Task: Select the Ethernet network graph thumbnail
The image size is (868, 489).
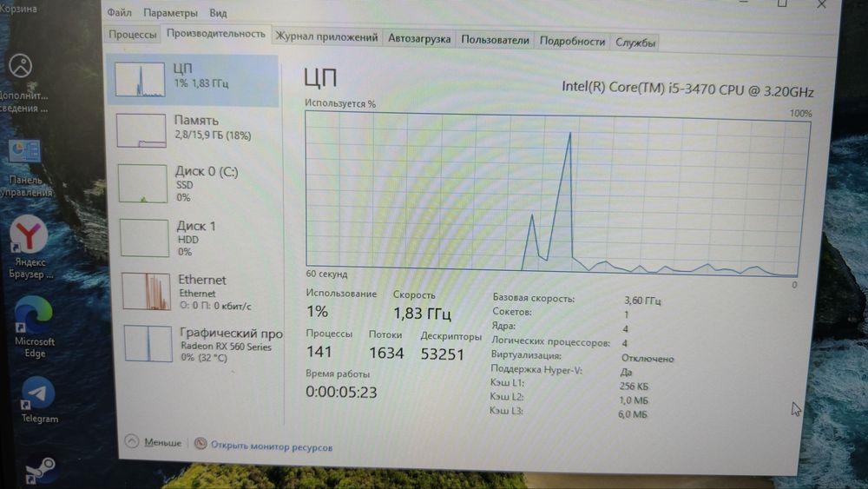Action: [x=146, y=291]
